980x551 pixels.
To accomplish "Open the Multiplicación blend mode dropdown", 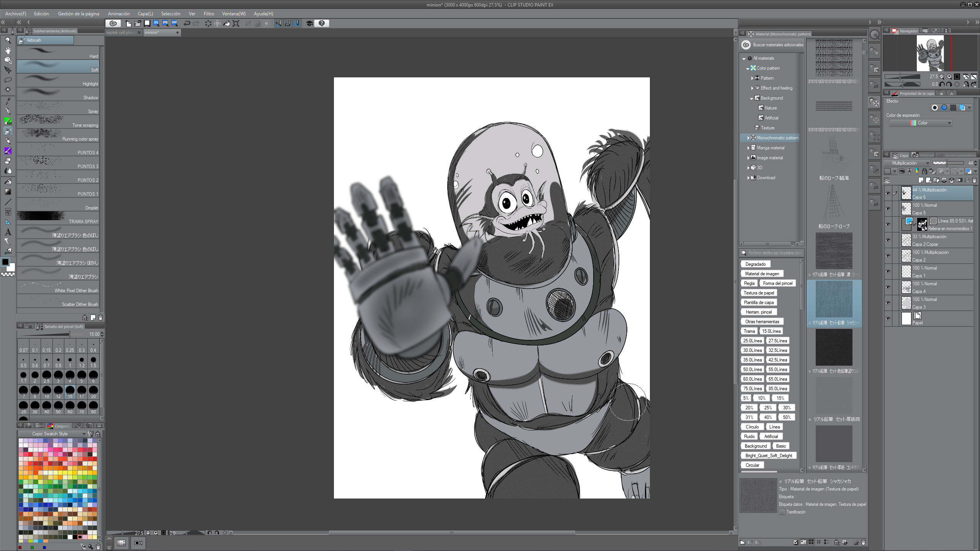I will [x=907, y=163].
